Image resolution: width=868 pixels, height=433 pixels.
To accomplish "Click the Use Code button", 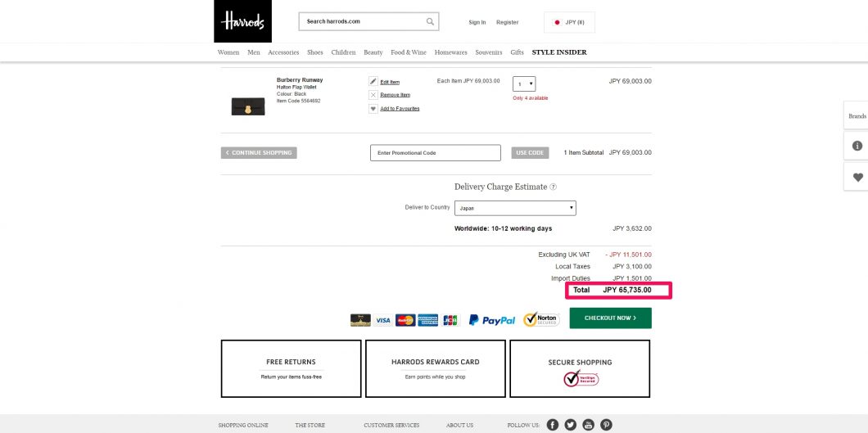I will [x=530, y=152].
